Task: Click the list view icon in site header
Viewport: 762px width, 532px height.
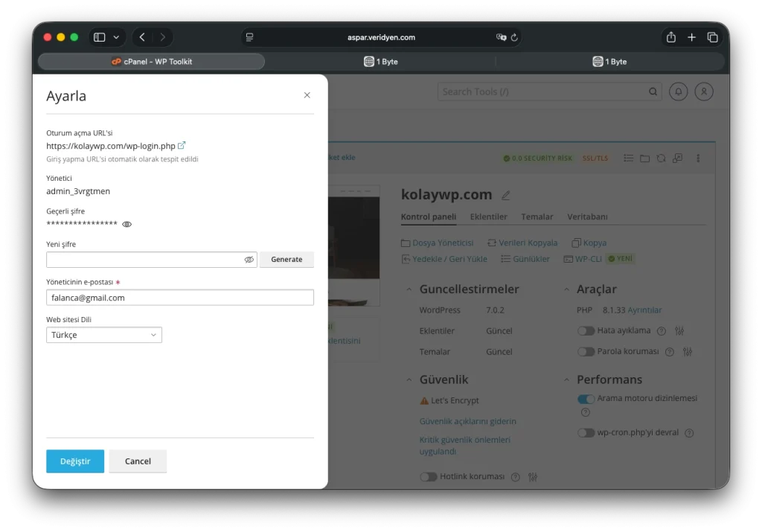Action: coord(628,158)
